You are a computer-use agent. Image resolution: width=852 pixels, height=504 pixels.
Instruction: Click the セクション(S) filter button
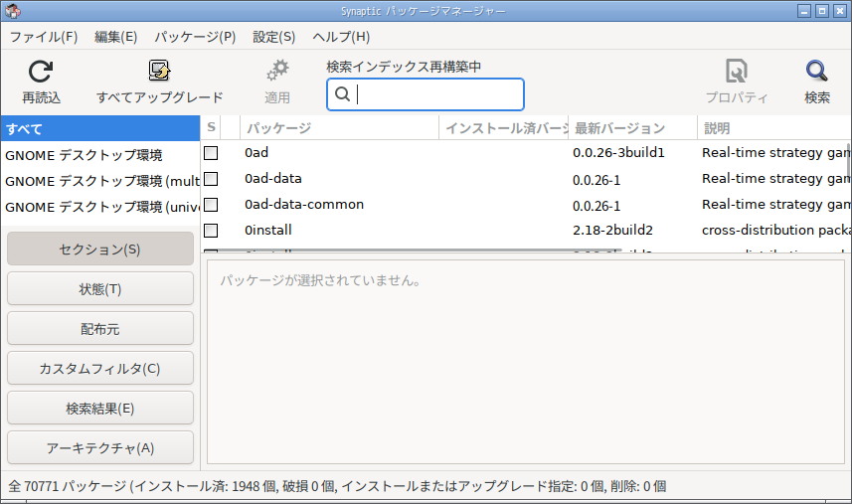(x=100, y=250)
